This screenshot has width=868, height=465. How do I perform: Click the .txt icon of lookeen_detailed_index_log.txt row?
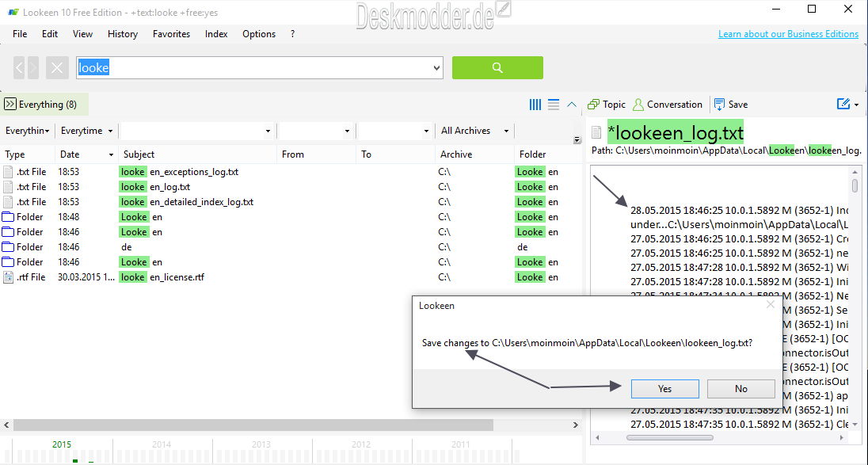pos(8,202)
